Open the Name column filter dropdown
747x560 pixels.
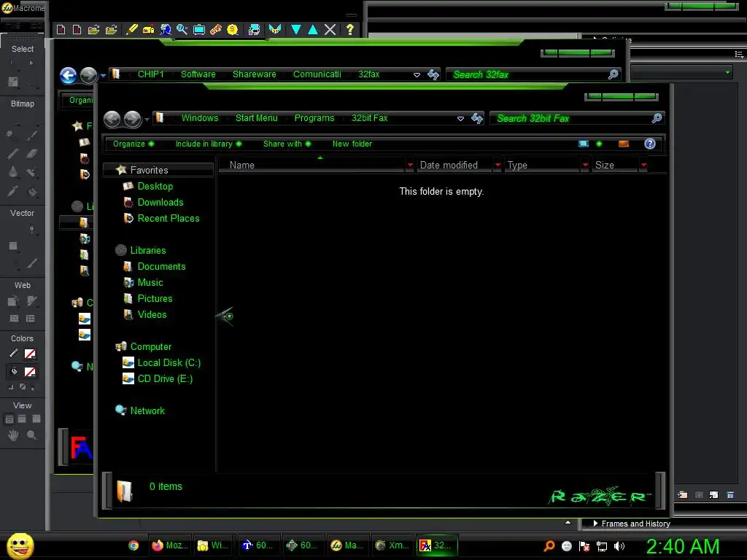tap(410, 166)
